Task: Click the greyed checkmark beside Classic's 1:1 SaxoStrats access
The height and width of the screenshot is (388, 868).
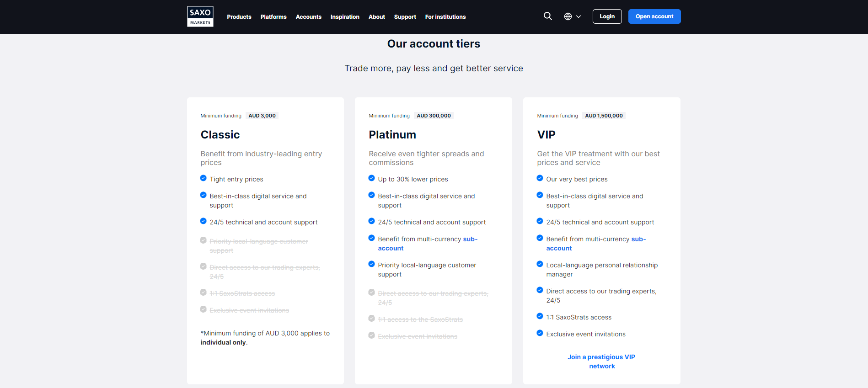Action: click(x=204, y=292)
